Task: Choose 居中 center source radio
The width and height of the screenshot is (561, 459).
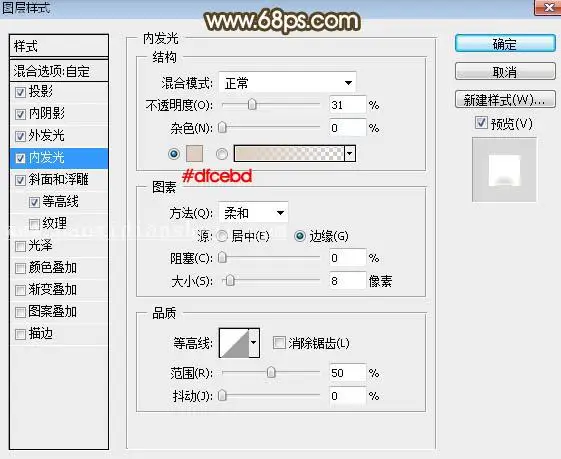Action: pos(222,236)
